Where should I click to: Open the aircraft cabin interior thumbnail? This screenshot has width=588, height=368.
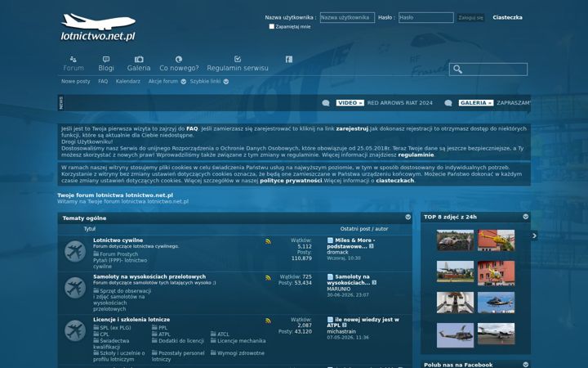(x=455, y=303)
